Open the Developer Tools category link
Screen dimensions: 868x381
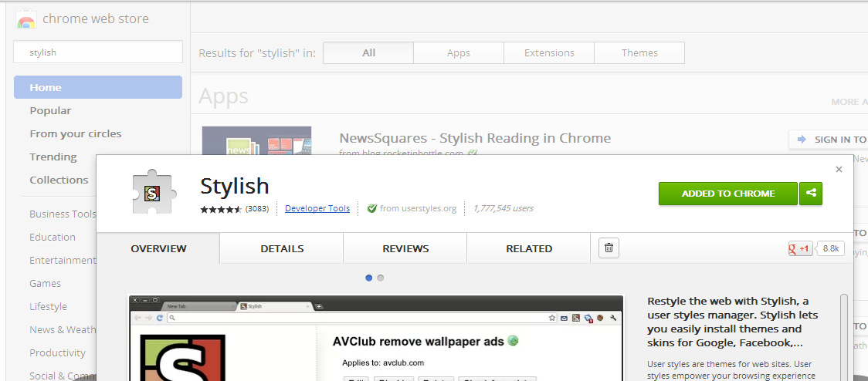(317, 208)
